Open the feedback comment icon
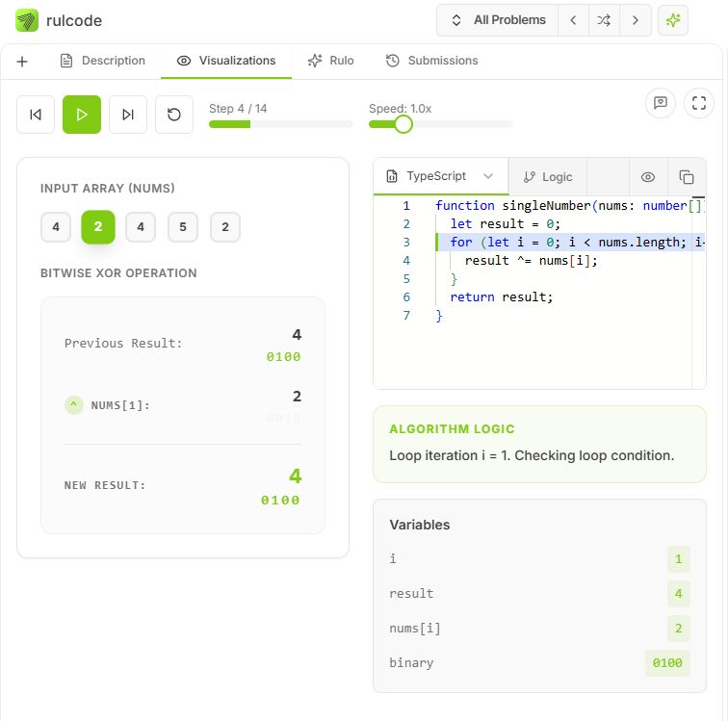This screenshot has height=721, width=728. 661,103
